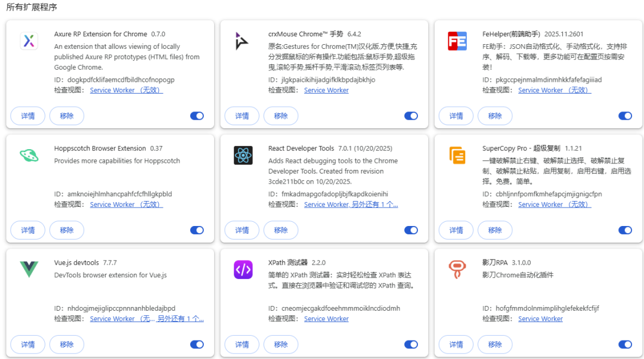Click the Axure RP Extension icon
Viewport: 644px width, 359px height.
29,41
